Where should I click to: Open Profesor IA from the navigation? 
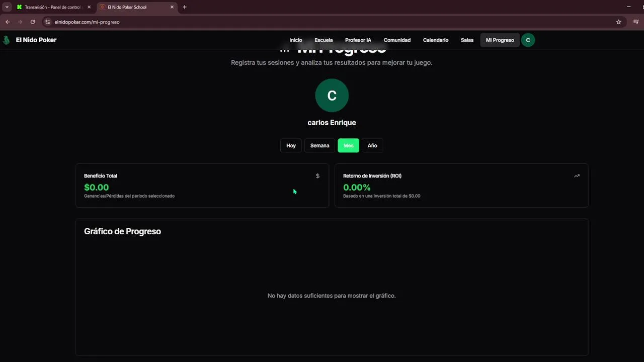[358, 40]
